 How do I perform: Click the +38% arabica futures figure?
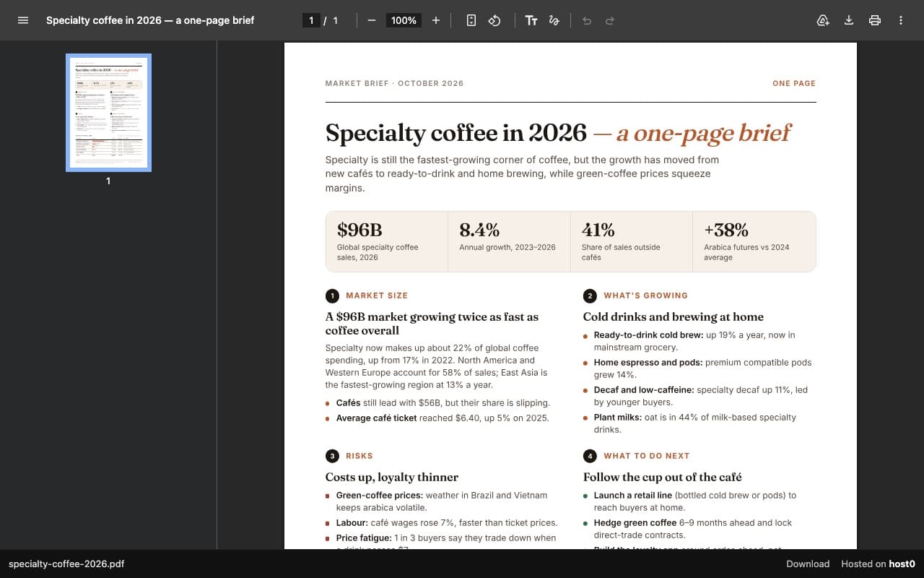[x=726, y=230]
